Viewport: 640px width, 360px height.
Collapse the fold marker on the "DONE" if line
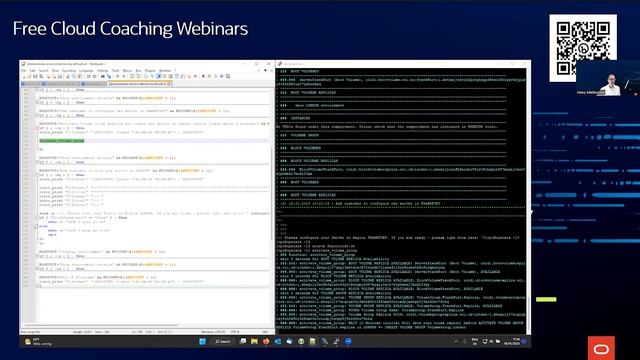pos(36,218)
